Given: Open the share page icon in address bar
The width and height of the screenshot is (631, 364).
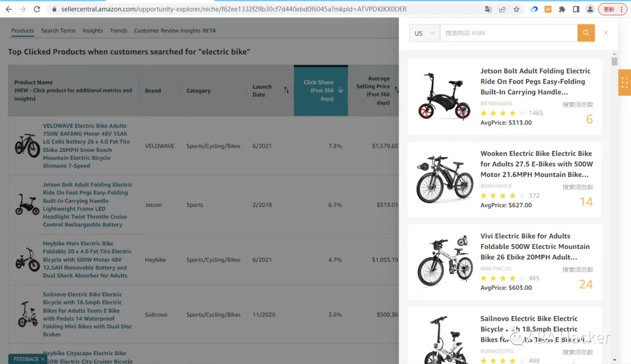Looking at the screenshot, I should [502, 9].
